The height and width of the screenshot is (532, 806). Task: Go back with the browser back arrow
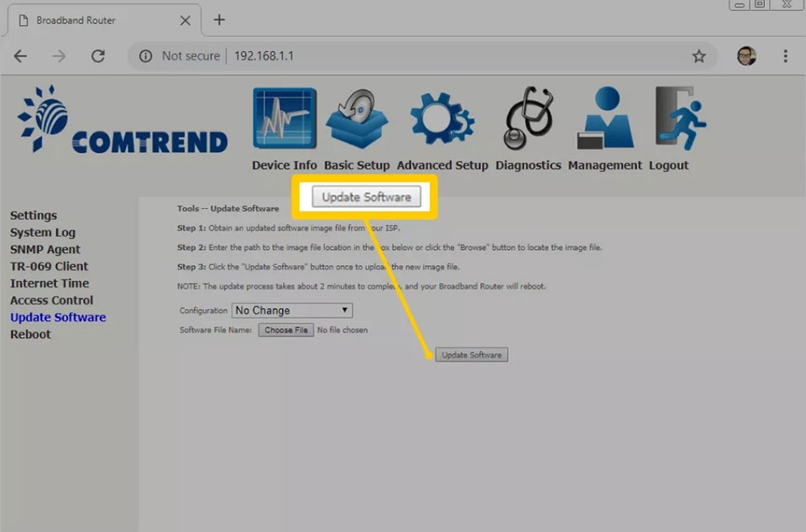click(20, 56)
